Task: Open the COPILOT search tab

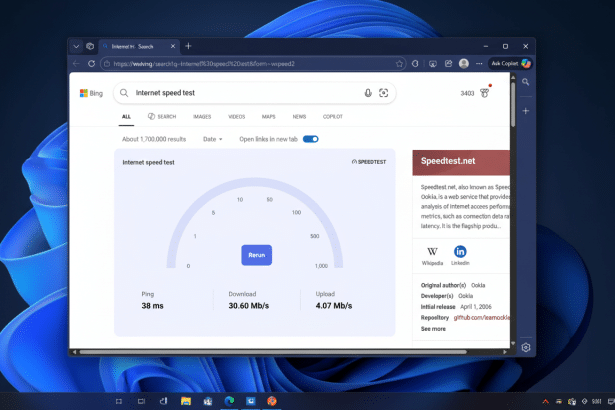Action: point(333,117)
